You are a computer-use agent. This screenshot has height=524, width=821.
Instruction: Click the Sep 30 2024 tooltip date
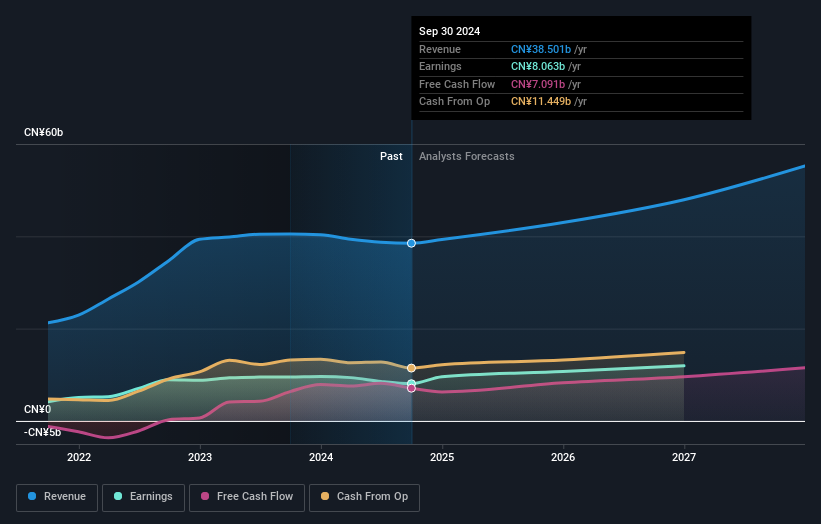coord(449,31)
